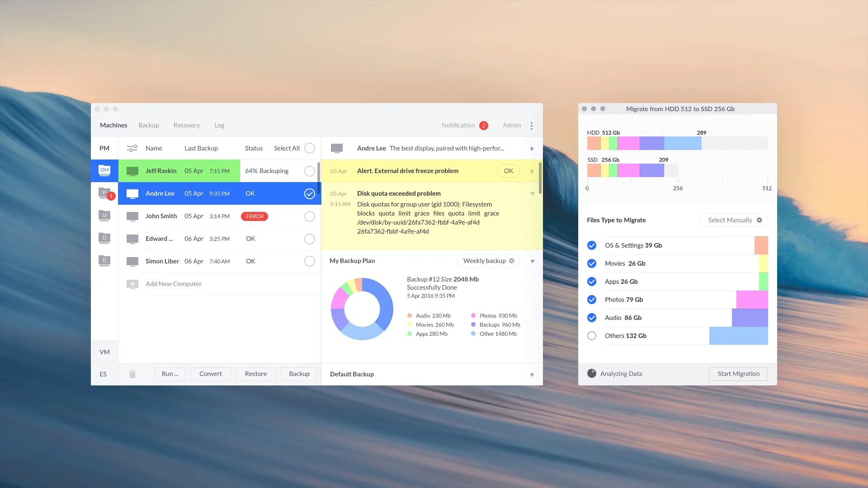868x488 pixels.
Task: Click Andre Lee's computer icon in list
Action: [132, 194]
